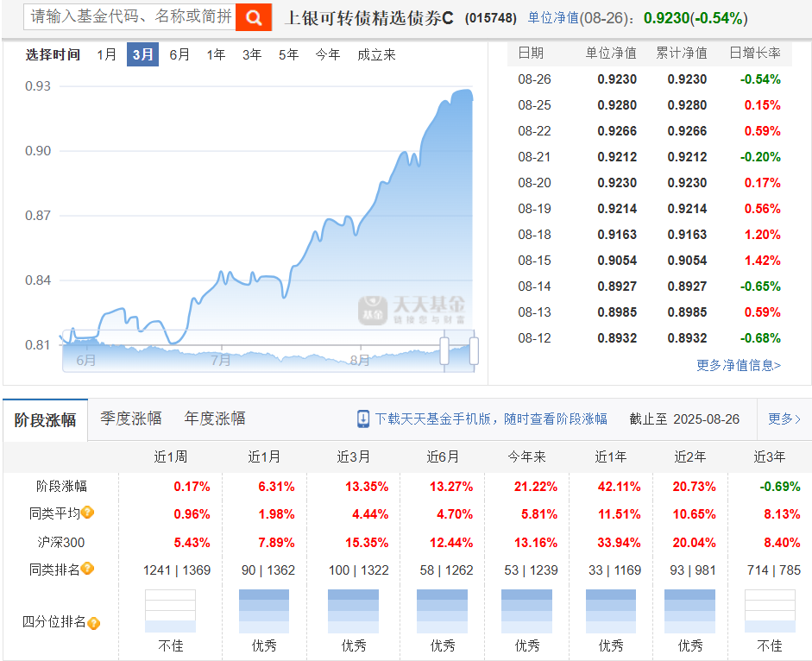Click the 近1周 column header
The width and height of the screenshot is (812, 661).
point(170,456)
